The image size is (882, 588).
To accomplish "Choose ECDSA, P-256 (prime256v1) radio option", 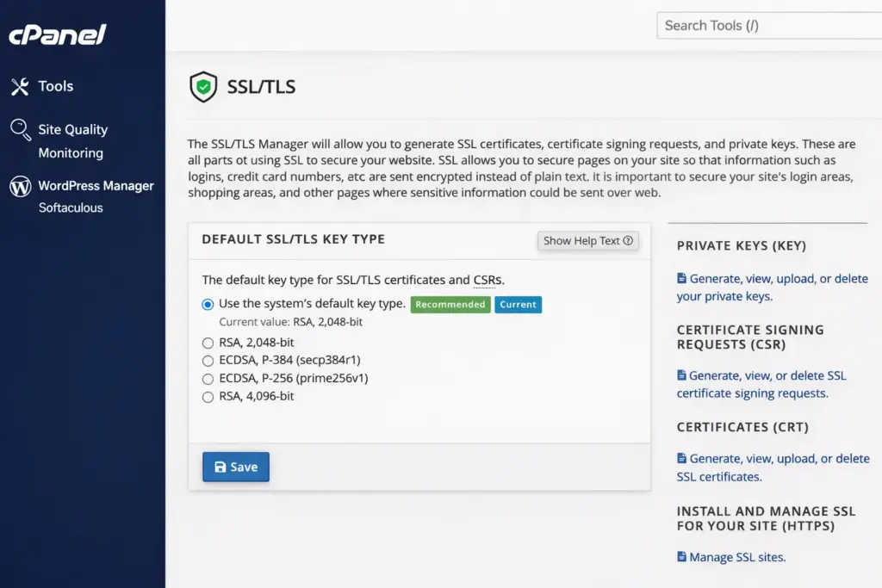I will [x=208, y=379].
